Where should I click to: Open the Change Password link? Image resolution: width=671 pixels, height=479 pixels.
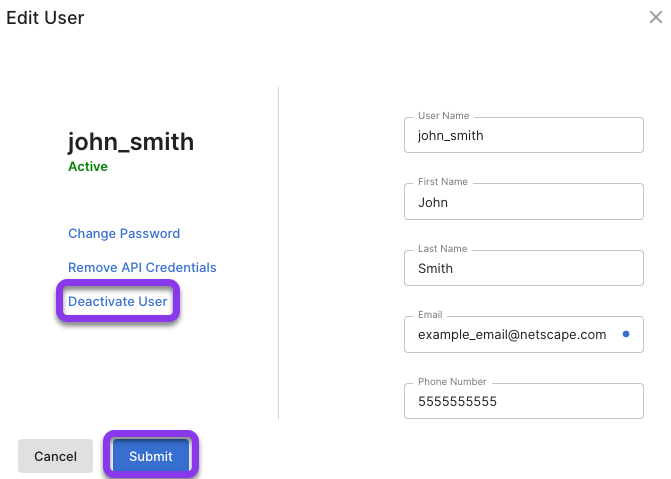(124, 233)
